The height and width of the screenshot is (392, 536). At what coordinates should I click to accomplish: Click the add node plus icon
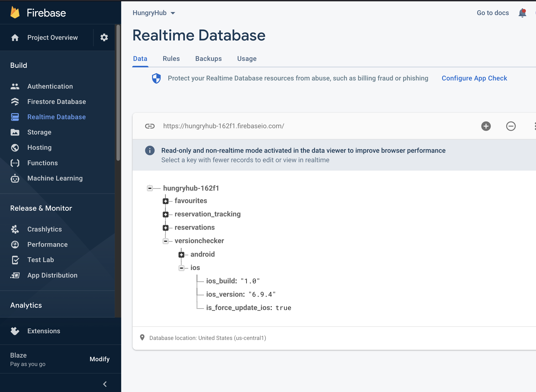[x=486, y=126]
